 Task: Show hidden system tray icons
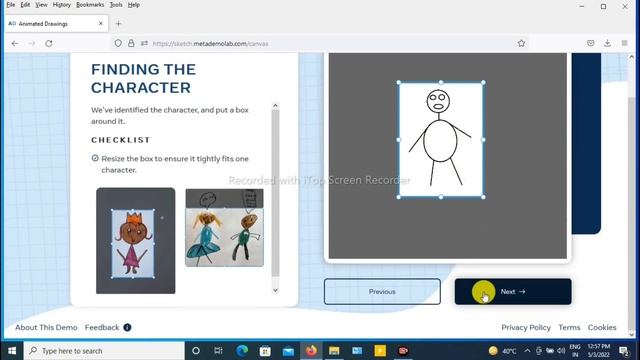tap(527, 351)
